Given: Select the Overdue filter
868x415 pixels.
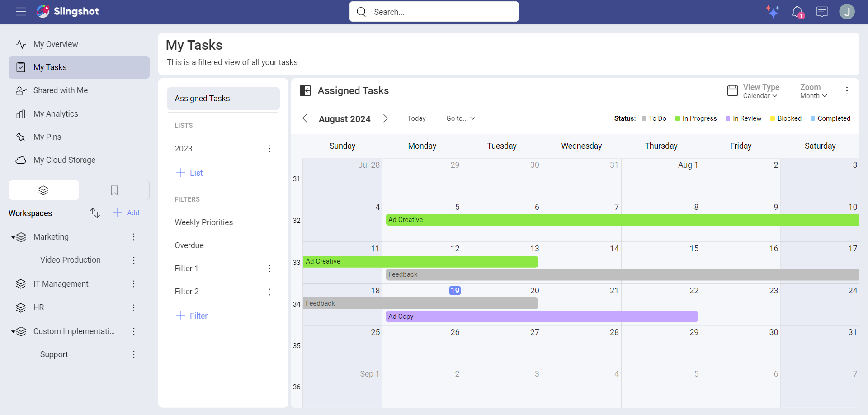Looking at the screenshot, I should coord(189,245).
